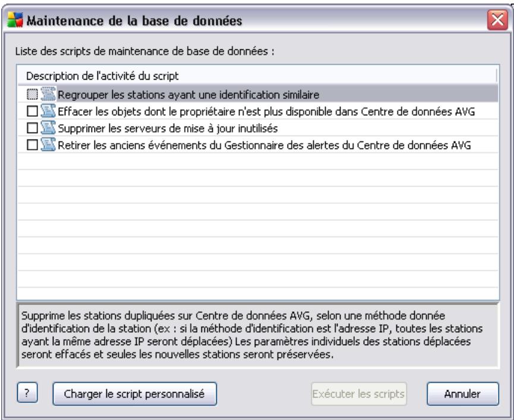The image size is (514, 420).
Task: Enable Supprimer les serveurs de mise à jour checkbox
Action: pyautogui.click(x=32, y=128)
